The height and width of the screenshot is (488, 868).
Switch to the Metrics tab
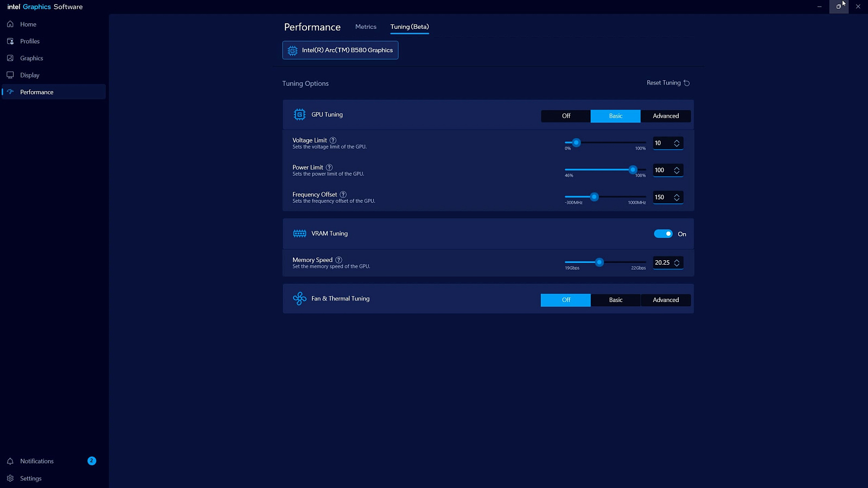(x=366, y=27)
